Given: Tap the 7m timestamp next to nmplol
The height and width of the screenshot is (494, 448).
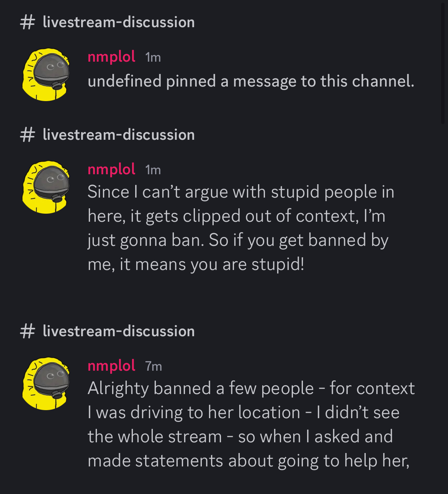Looking at the screenshot, I should click(154, 367).
